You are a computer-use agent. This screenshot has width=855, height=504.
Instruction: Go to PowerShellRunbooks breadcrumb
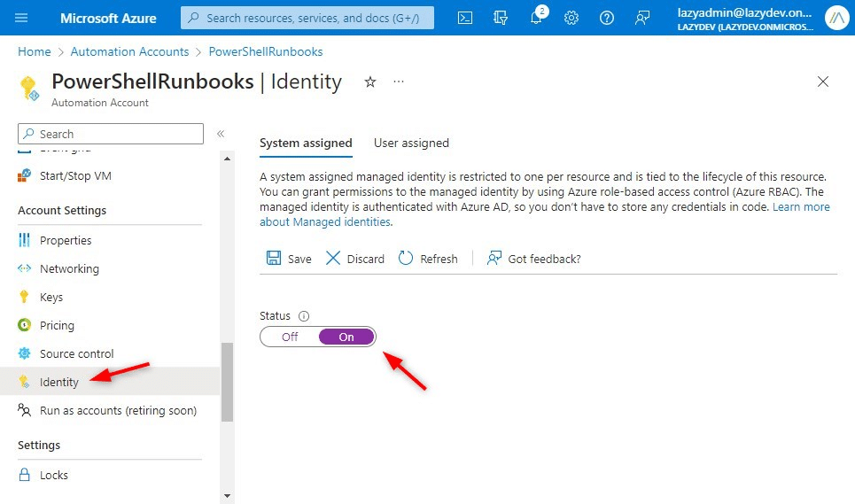pos(266,51)
